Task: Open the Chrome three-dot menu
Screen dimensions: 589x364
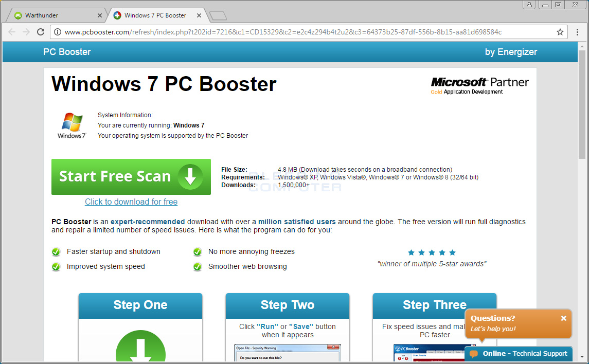Action: click(577, 32)
